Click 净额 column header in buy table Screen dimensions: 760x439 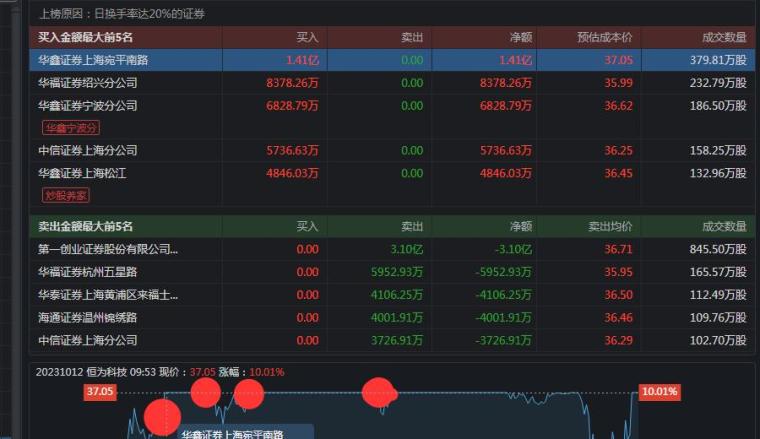click(x=521, y=37)
